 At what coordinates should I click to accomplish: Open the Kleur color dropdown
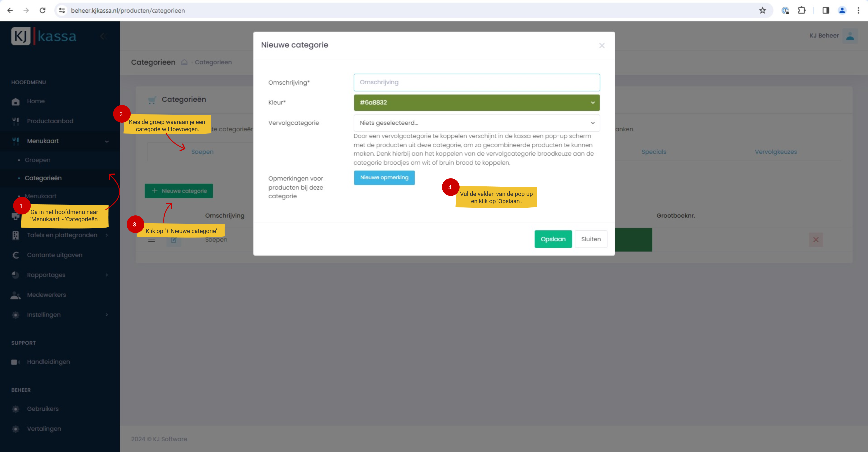click(x=477, y=102)
